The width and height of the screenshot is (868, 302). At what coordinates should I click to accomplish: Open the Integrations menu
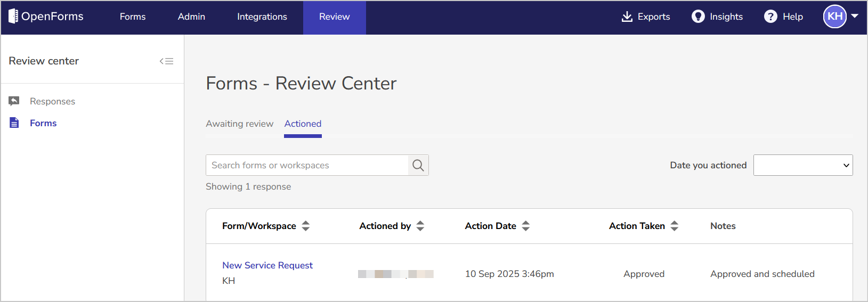(x=262, y=17)
